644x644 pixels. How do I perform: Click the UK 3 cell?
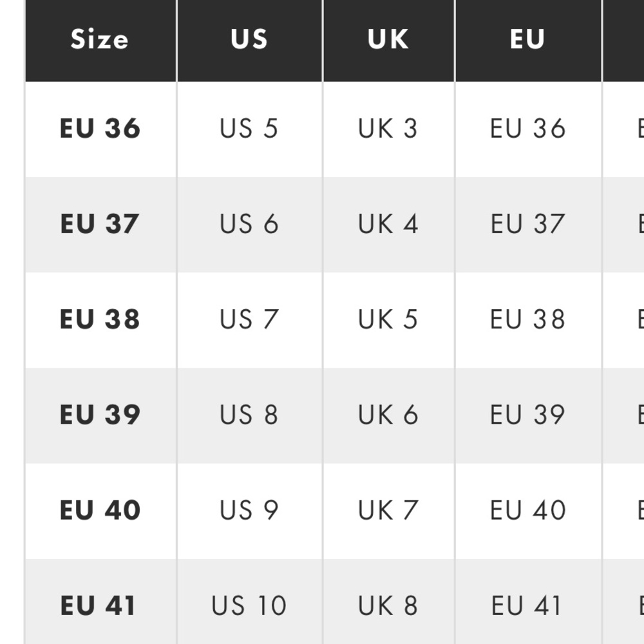point(388,129)
